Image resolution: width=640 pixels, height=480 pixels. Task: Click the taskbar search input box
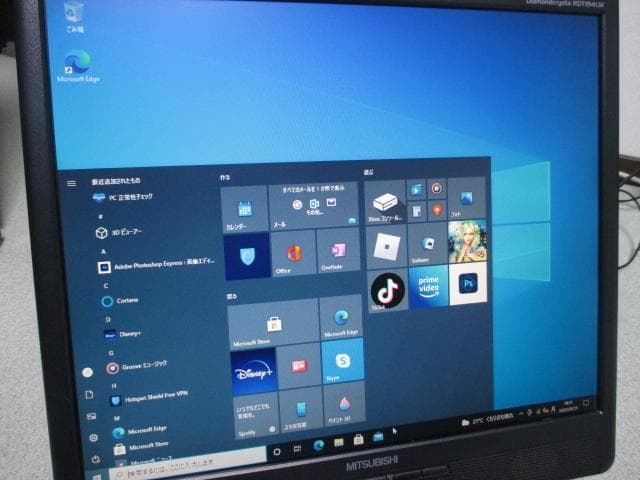188,461
